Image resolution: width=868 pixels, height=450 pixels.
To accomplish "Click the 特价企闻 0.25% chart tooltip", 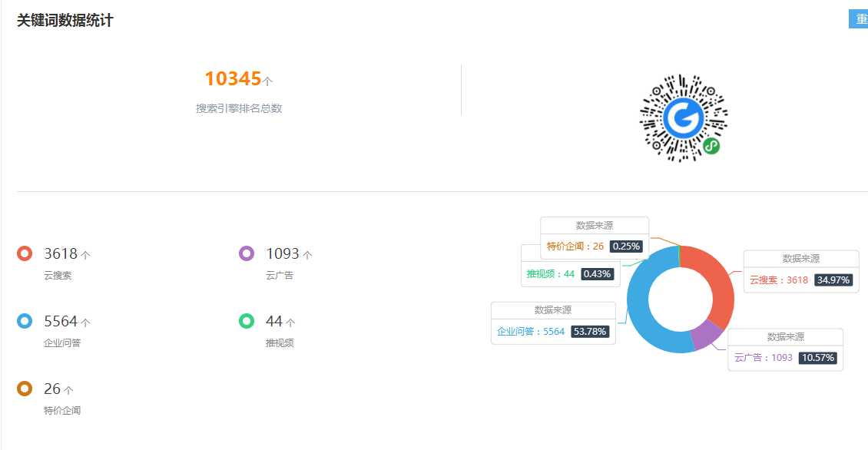I will (x=595, y=238).
